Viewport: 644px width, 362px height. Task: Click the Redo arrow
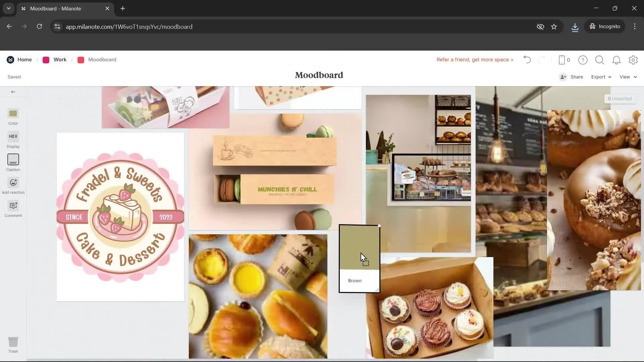(x=541, y=60)
